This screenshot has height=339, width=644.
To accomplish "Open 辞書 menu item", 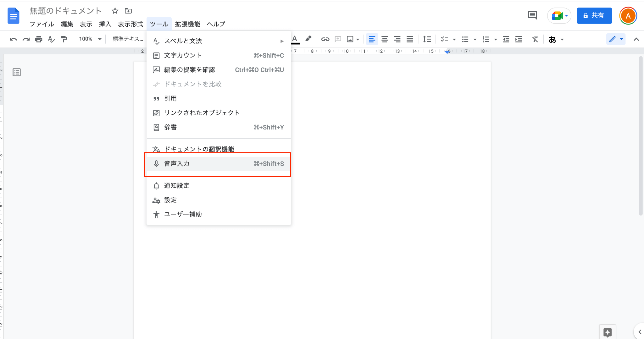I will 219,127.
